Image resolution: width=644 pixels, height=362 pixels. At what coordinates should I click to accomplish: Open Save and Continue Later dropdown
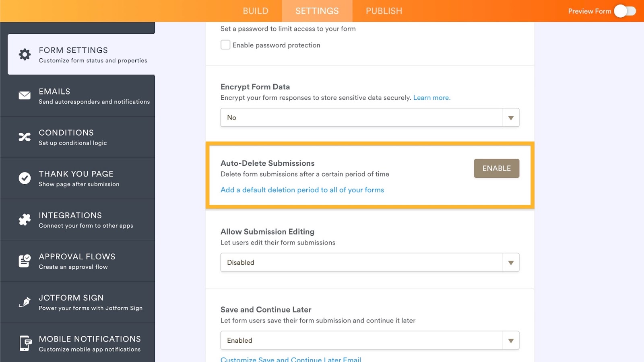coord(369,340)
